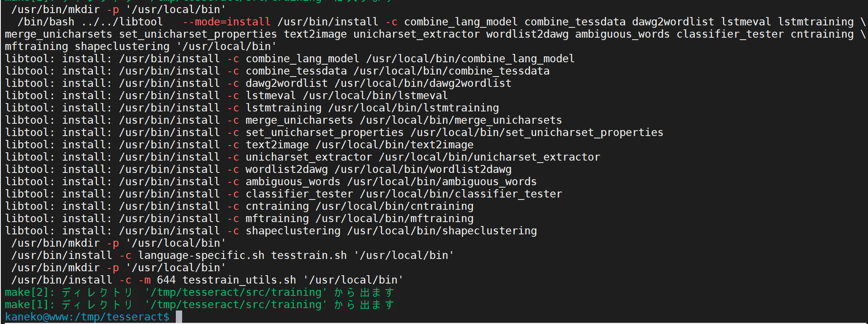868x324 pixels.
Task: Click the '/usr/local/bin/combine_lang_model' path
Action: coord(470,59)
